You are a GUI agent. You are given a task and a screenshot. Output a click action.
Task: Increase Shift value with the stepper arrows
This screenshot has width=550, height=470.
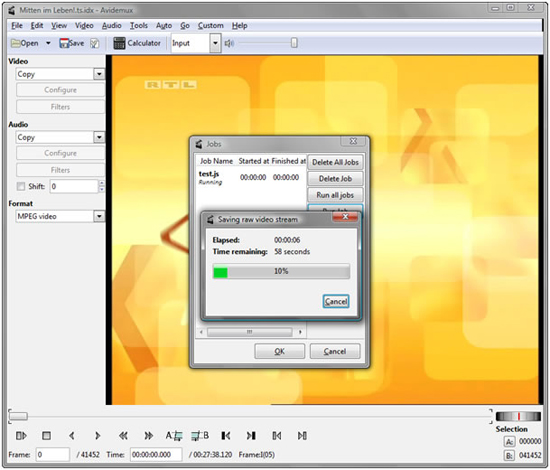coord(102,183)
